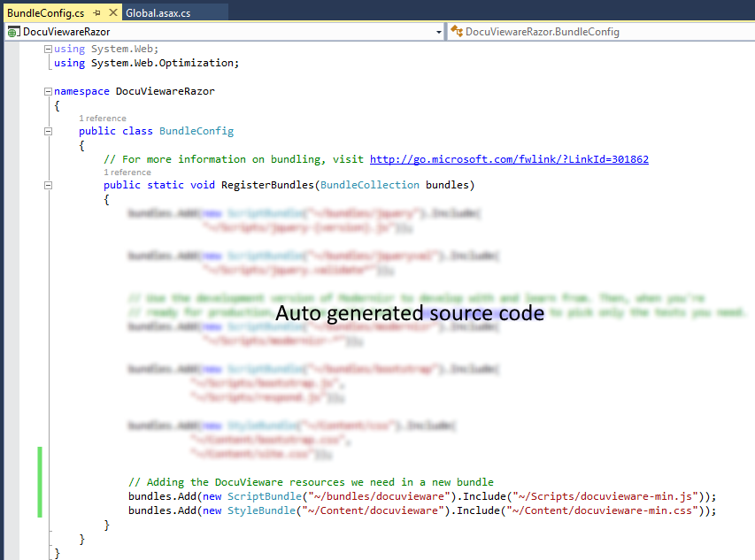Click the green change-tracking bar in the margin
Screen dimensions: 755x560
[40, 482]
